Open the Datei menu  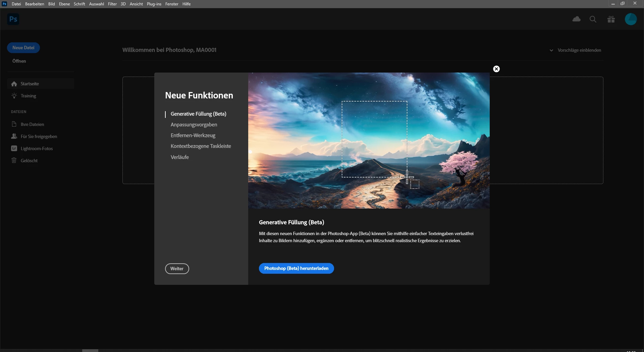point(16,4)
